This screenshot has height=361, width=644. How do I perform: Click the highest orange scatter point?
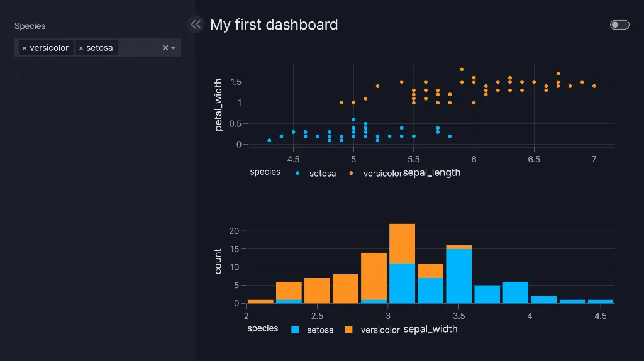[462, 69]
